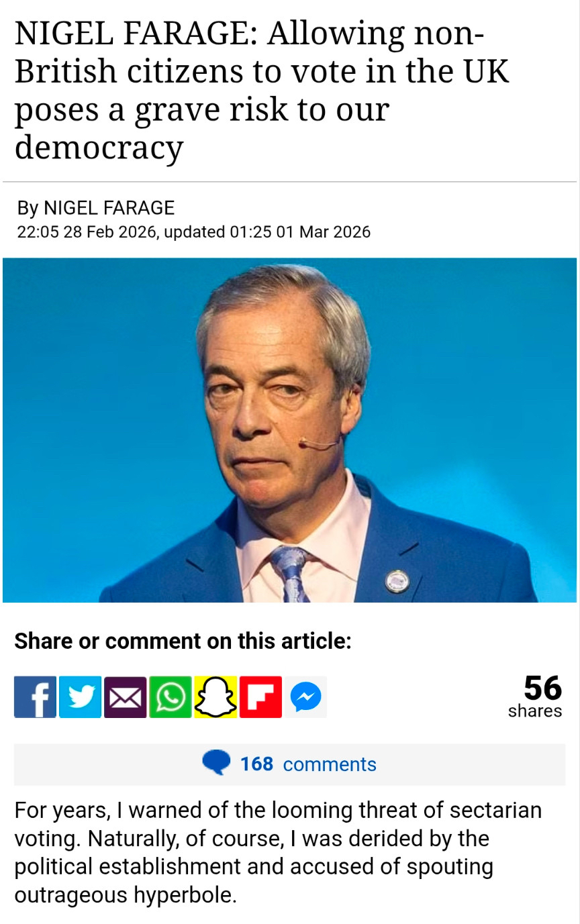Click the blue speech bubble comments icon
The height and width of the screenshot is (924, 580).
pyautogui.click(x=215, y=764)
